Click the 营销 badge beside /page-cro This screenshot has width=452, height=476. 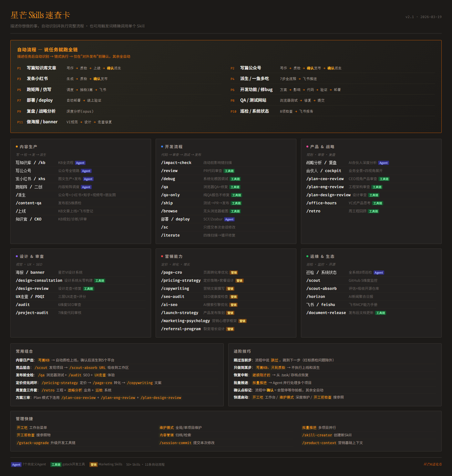click(233, 272)
